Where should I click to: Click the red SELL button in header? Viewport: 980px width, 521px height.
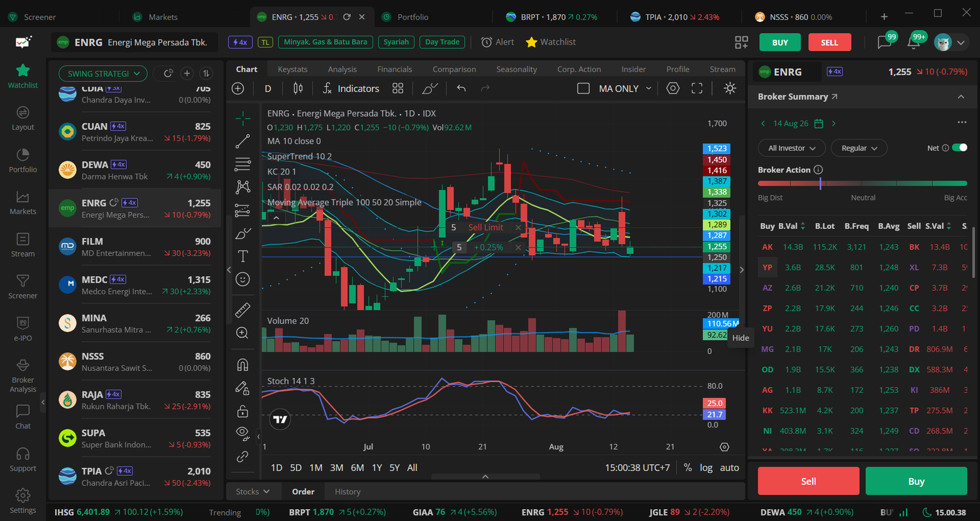coord(829,42)
